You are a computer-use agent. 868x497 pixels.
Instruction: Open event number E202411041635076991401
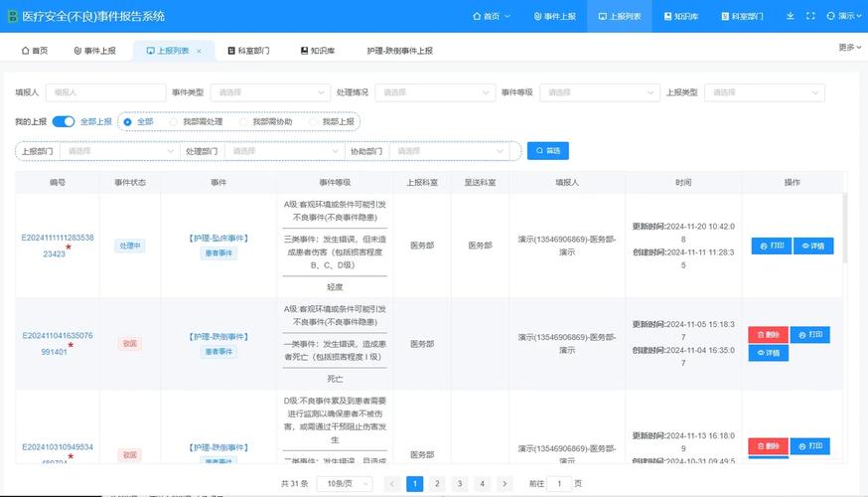point(57,344)
